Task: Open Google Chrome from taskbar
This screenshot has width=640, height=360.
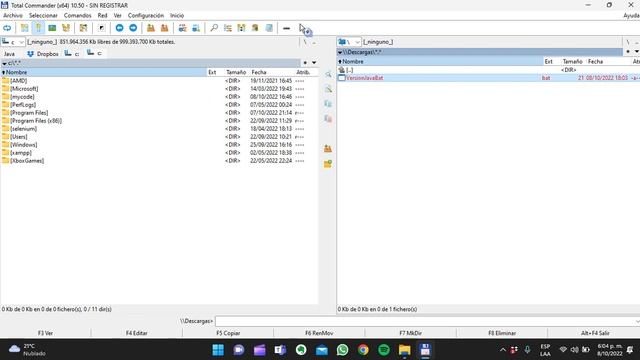Action: coord(363,350)
